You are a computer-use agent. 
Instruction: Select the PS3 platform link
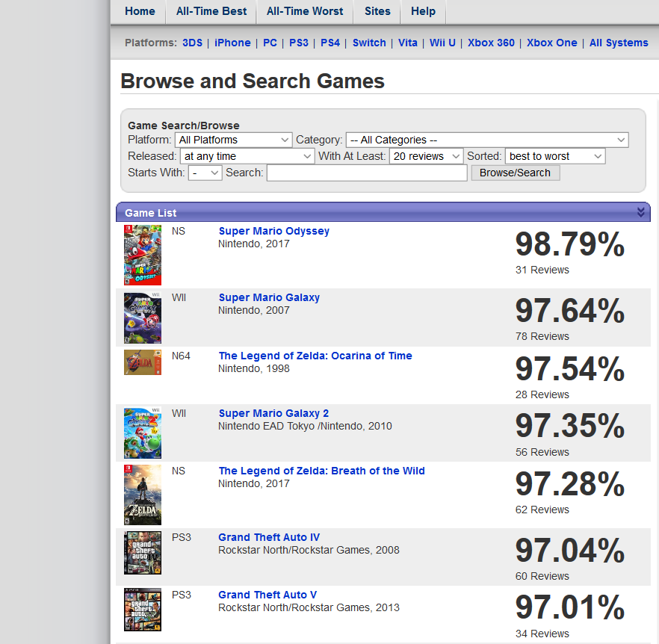coord(299,43)
